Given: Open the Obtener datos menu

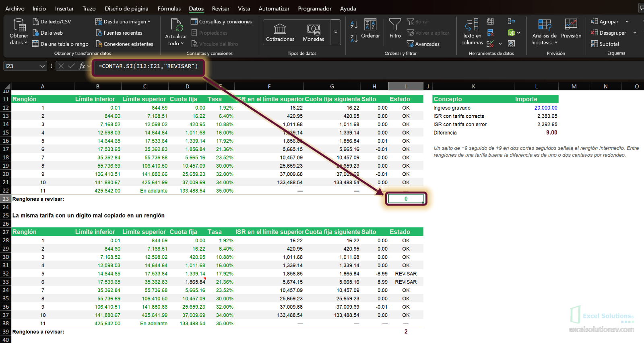Looking at the screenshot, I should point(19,32).
